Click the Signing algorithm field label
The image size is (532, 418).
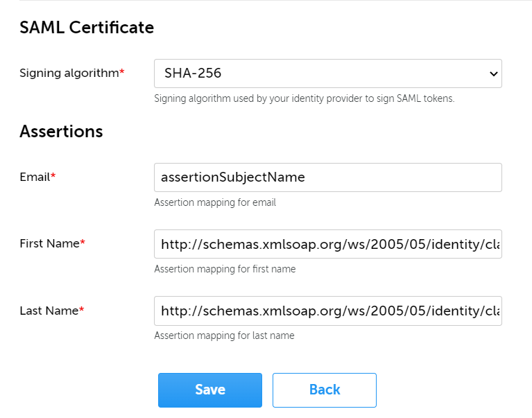click(69, 73)
